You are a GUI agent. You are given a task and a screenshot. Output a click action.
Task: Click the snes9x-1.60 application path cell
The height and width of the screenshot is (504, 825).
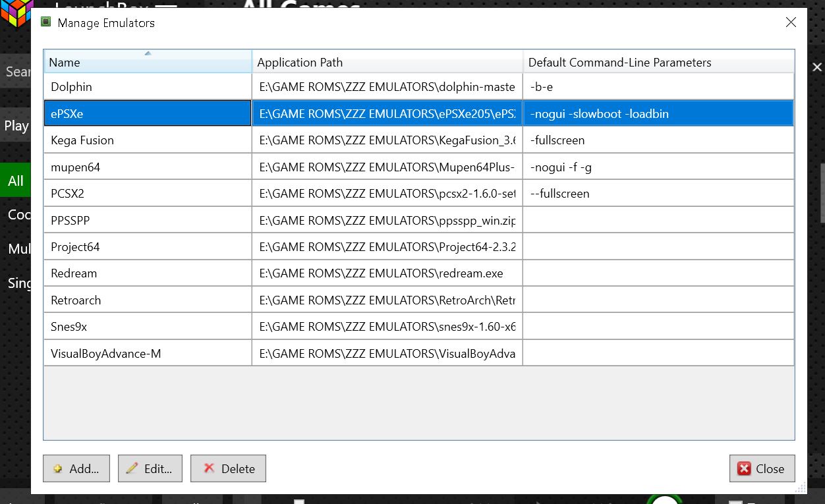[387, 327]
